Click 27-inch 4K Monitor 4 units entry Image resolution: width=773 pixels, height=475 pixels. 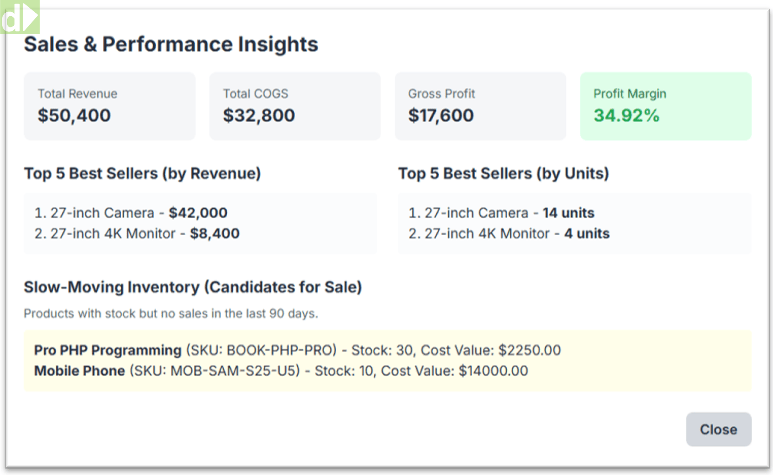coord(508,234)
